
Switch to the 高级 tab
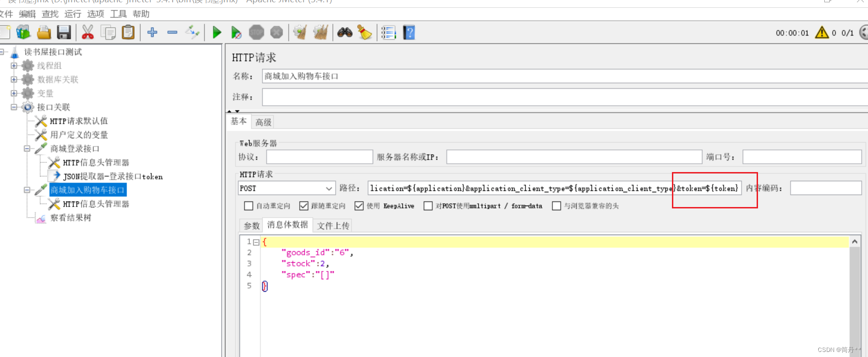(264, 122)
